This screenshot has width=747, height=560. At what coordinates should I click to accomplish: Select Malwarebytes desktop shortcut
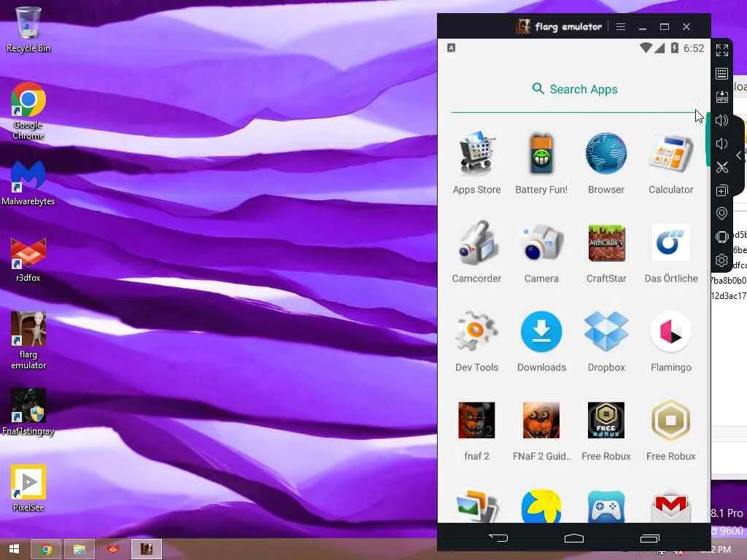point(28,183)
